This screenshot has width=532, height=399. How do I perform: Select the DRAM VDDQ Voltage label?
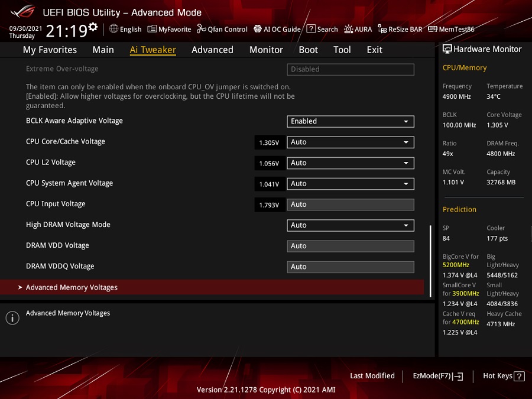pos(60,267)
